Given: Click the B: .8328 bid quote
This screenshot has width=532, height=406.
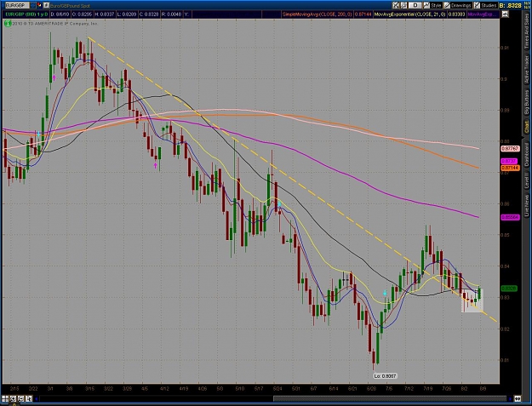Looking at the screenshot, I should pos(511,5).
